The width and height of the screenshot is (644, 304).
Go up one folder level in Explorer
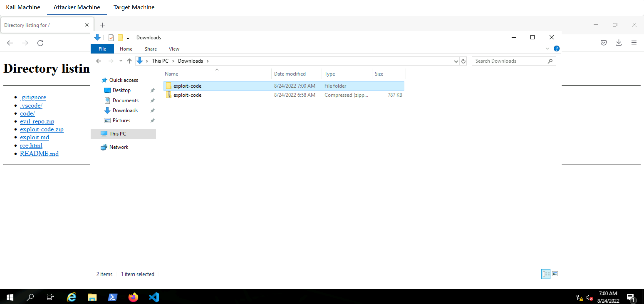[x=129, y=61]
